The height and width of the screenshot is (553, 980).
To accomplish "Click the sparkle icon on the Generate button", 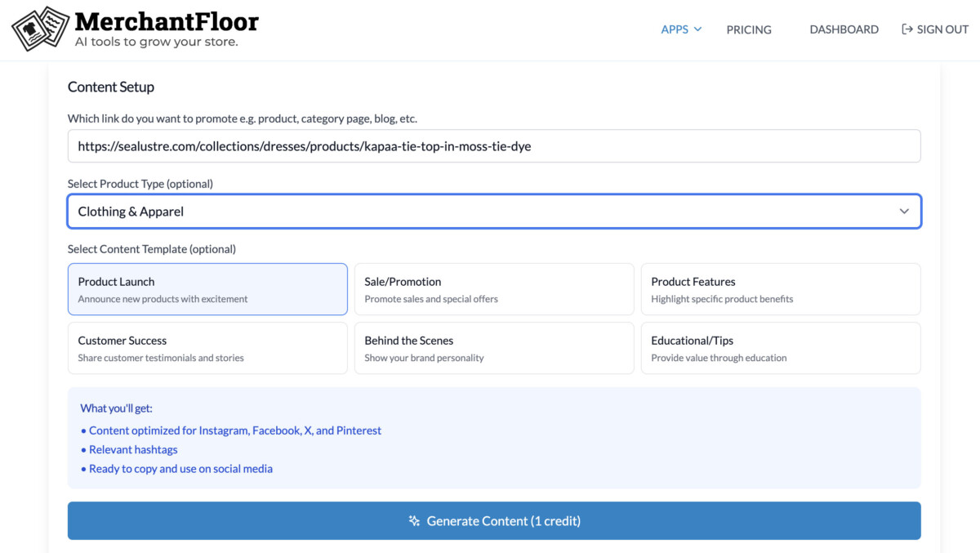I will click(x=414, y=520).
